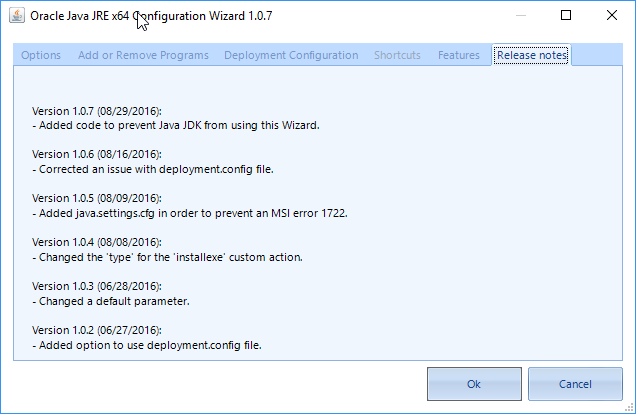Switch to the Options tab
636x414 pixels.
[x=41, y=55]
